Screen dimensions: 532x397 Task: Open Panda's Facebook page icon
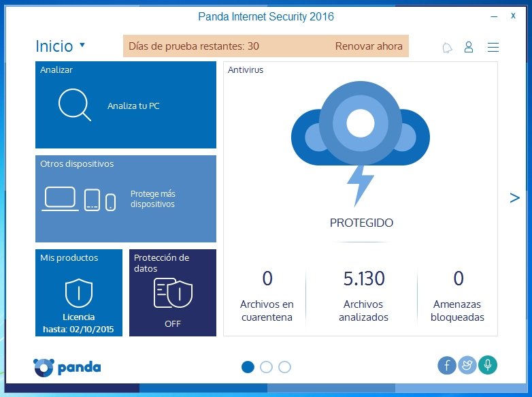tap(447, 366)
